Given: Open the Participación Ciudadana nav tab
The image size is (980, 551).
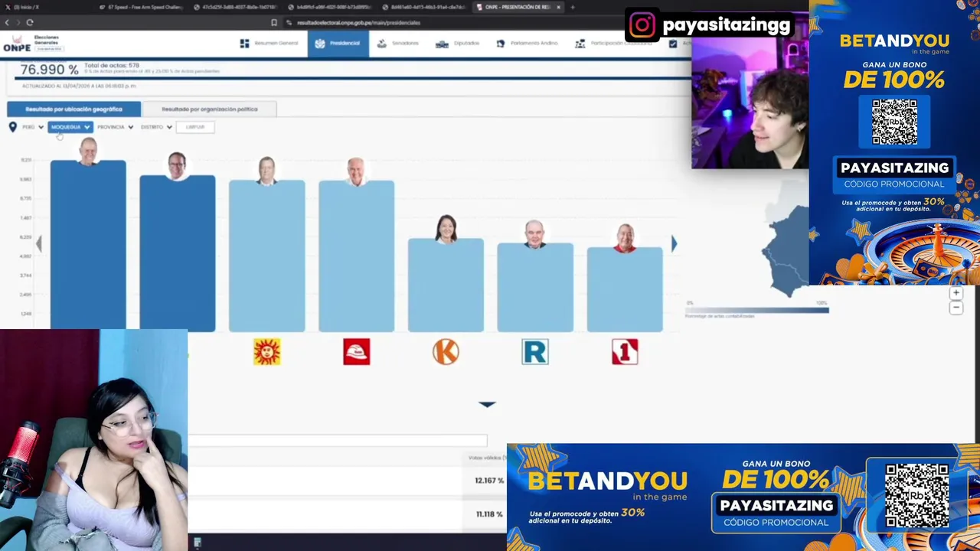Looking at the screenshot, I should tap(613, 44).
